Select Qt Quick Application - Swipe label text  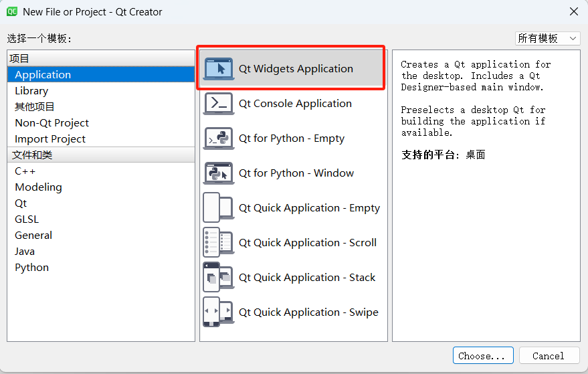(308, 312)
